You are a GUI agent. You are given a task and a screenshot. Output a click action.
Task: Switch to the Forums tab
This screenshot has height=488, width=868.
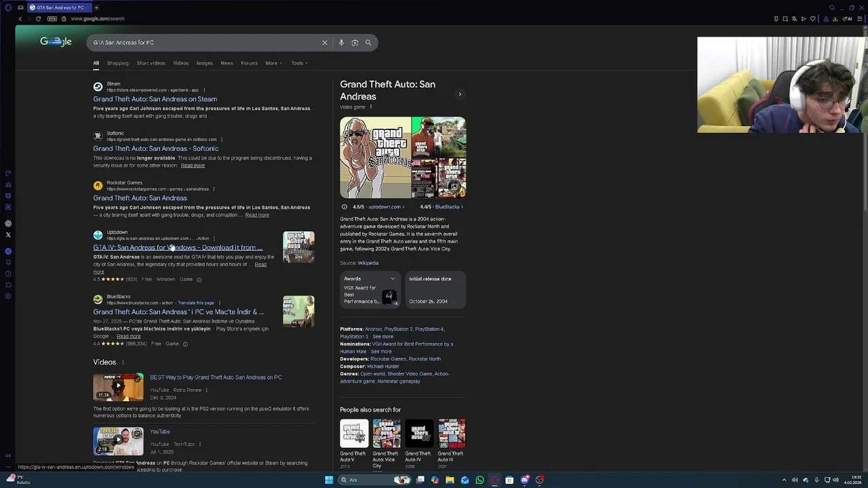pos(249,63)
